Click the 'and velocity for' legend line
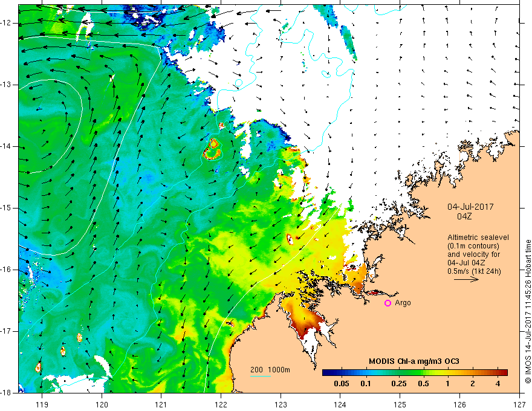Viewport: 532px width, 411px height. (x=473, y=254)
